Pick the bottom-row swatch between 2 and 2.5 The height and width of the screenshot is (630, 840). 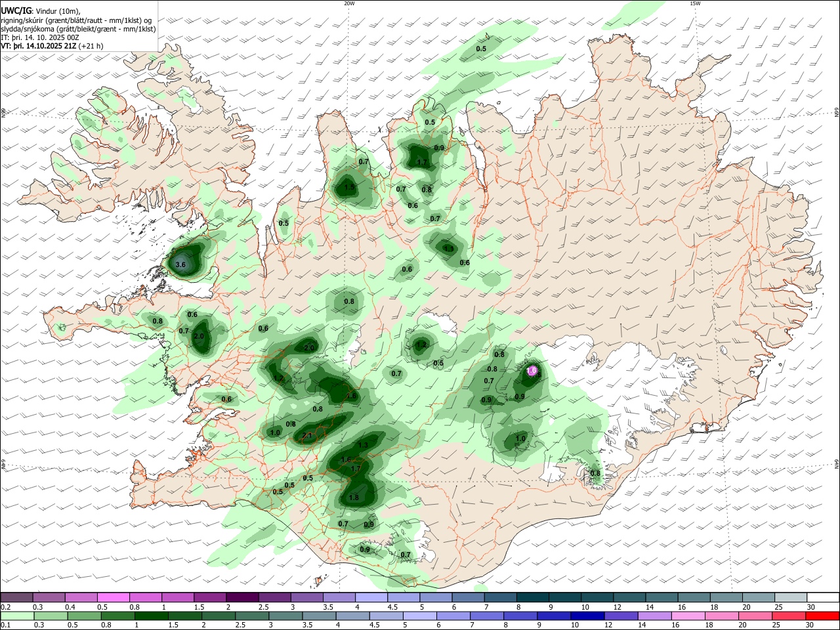pos(217,616)
